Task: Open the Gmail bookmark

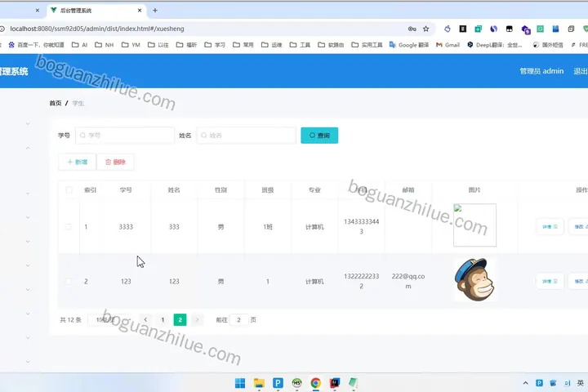Action: click(448, 45)
